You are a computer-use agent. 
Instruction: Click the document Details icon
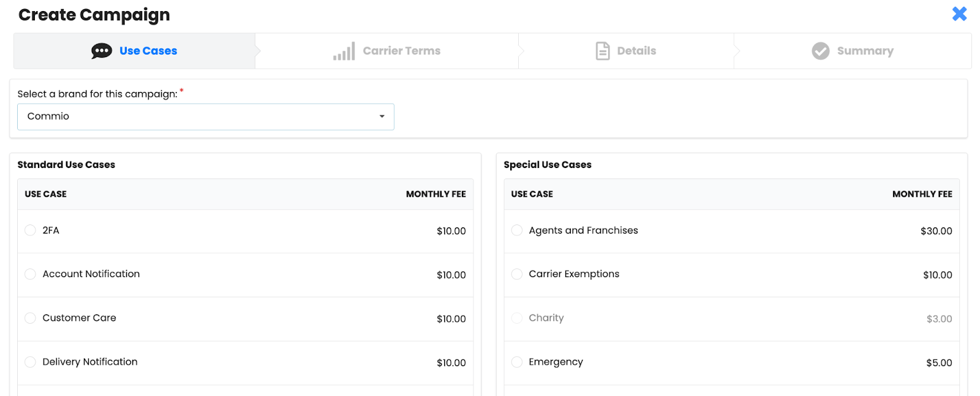tap(603, 51)
